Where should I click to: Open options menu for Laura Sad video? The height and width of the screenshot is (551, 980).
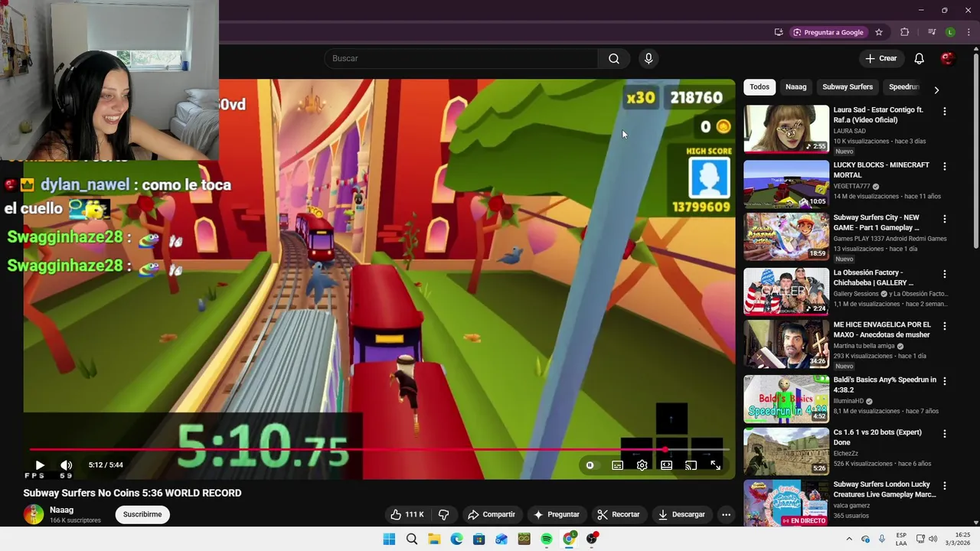coord(944,111)
